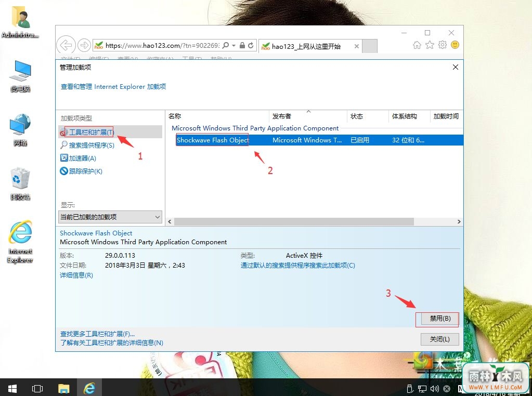Select 工具栏和扩展(T) add-on type

pyautogui.click(x=110, y=132)
